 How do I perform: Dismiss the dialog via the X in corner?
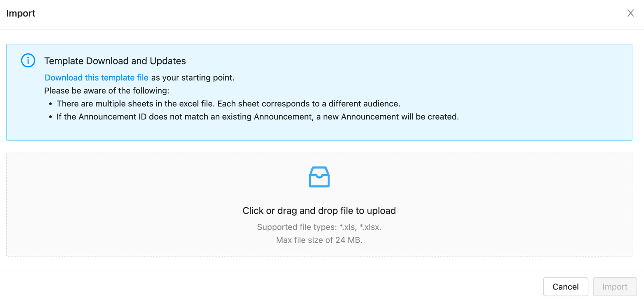[631, 13]
